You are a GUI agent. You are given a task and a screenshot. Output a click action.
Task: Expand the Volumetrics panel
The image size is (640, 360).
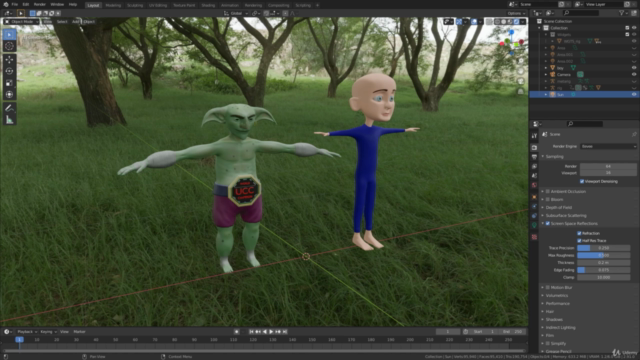click(x=543, y=296)
